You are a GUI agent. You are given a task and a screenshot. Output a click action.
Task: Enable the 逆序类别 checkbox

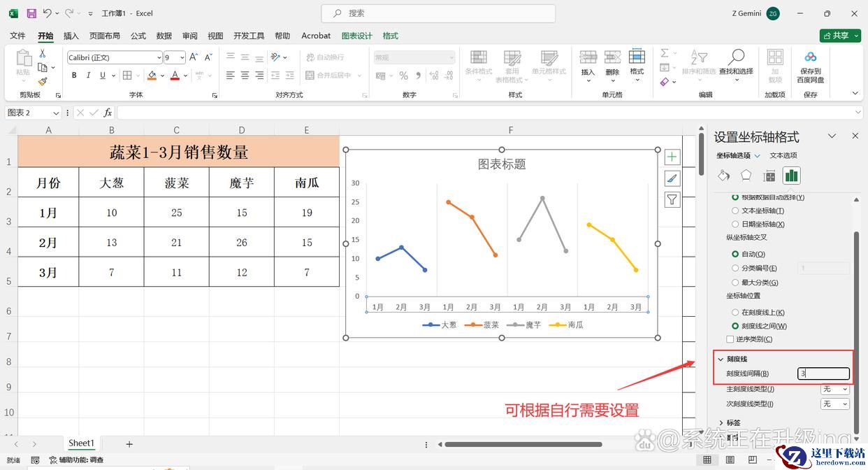click(x=730, y=339)
